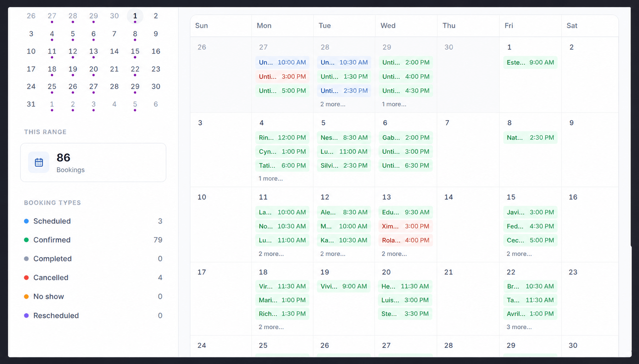Expand "2 more..." on Monday the 11th

coord(271,254)
